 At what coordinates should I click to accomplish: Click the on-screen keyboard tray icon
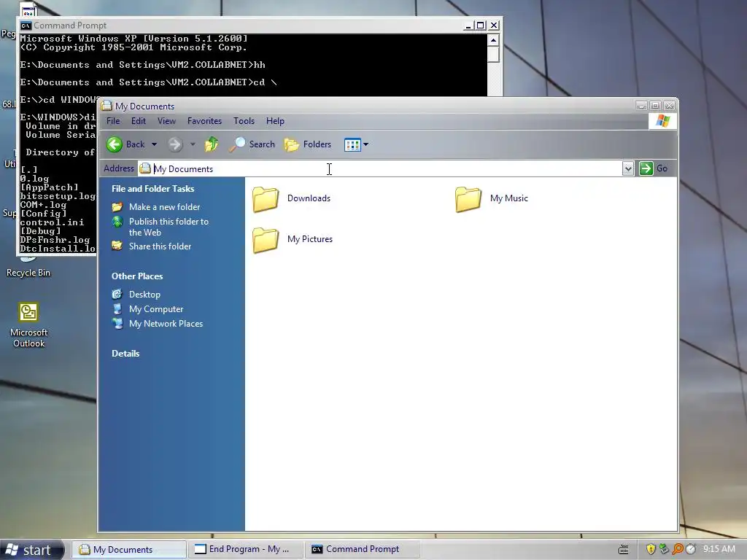[623, 550]
